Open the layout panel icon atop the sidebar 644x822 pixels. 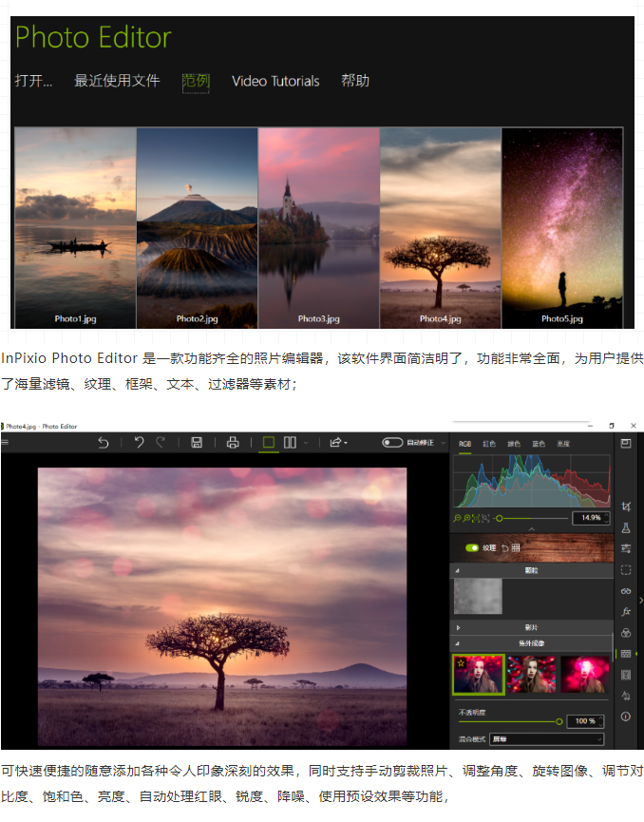(x=626, y=444)
